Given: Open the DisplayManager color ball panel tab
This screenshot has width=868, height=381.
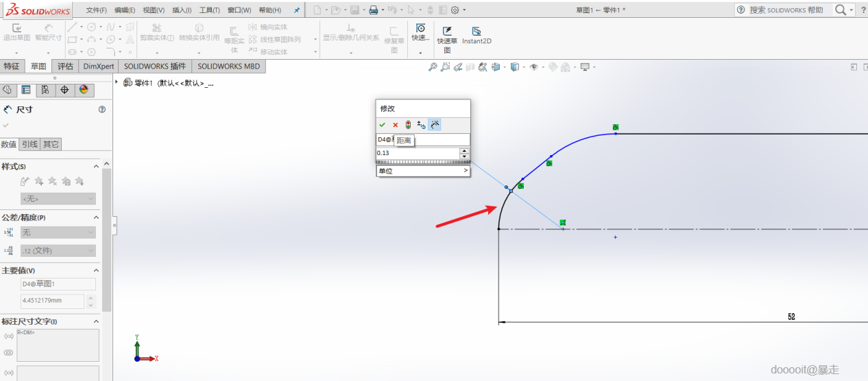Looking at the screenshot, I should tap(84, 90).
